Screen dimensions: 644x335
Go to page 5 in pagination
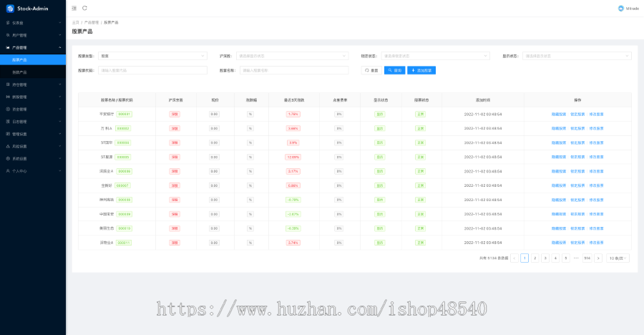(x=565, y=258)
